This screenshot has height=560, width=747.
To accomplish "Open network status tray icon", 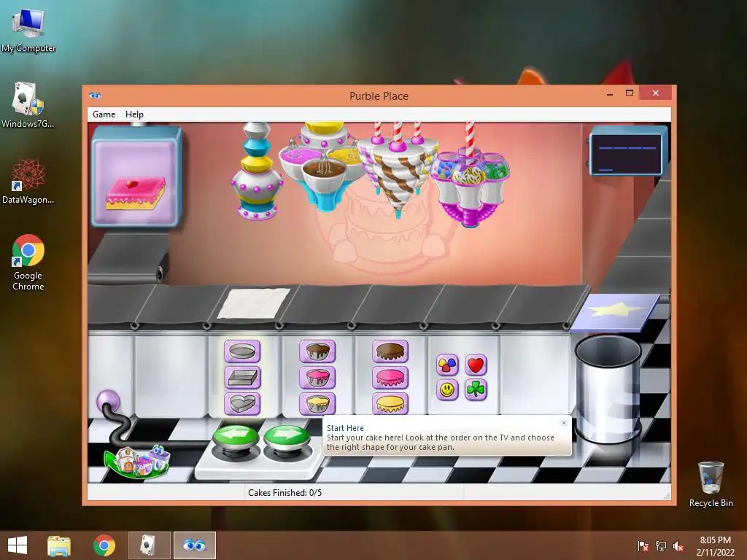I will [x=661, y=546].
